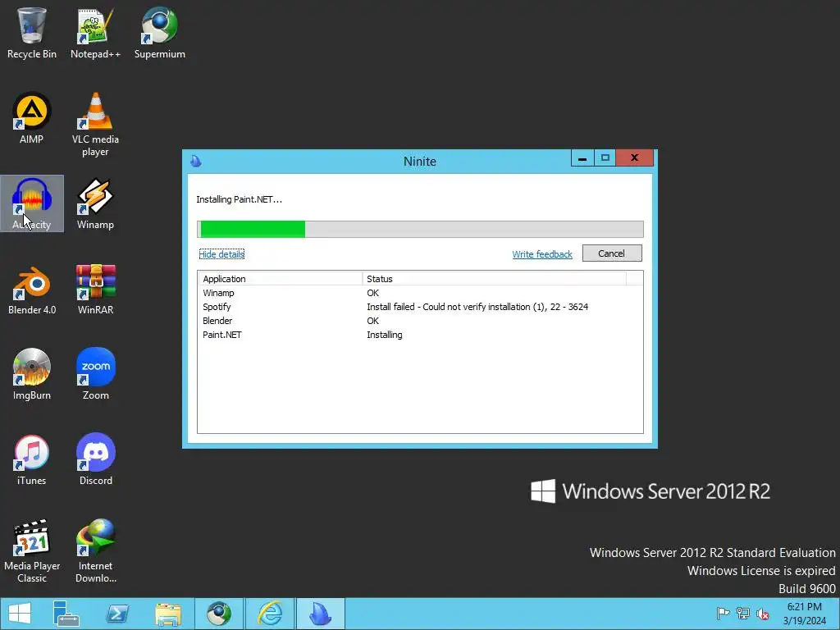The image size is (840, 630).
Task: Maximize the Ninite window
Action: pos(605,158)
